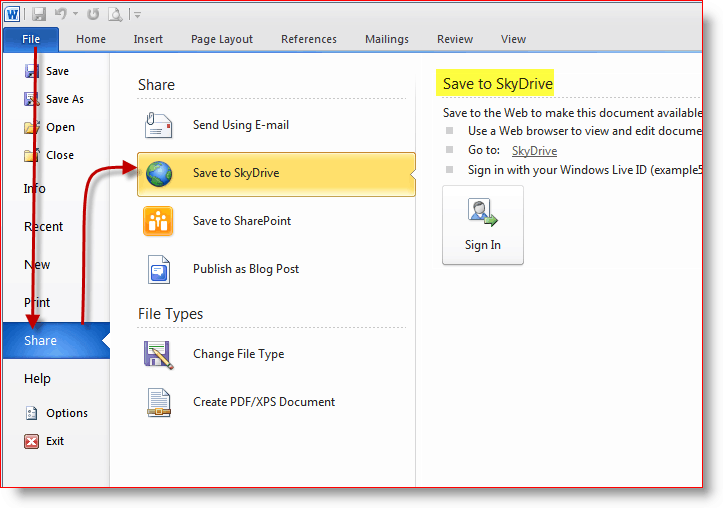
Task: Click the Open folder icon in sidebar
Action: click(32, 127)
